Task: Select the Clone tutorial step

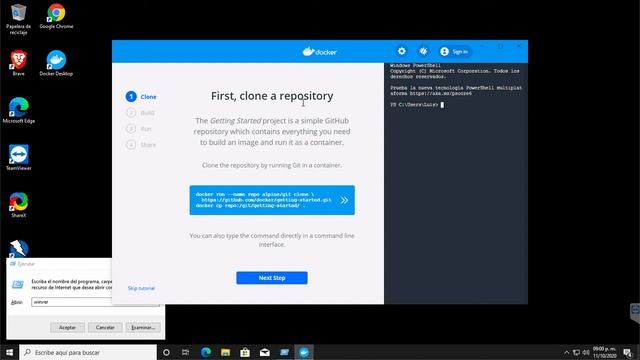Action: point(141,97)
